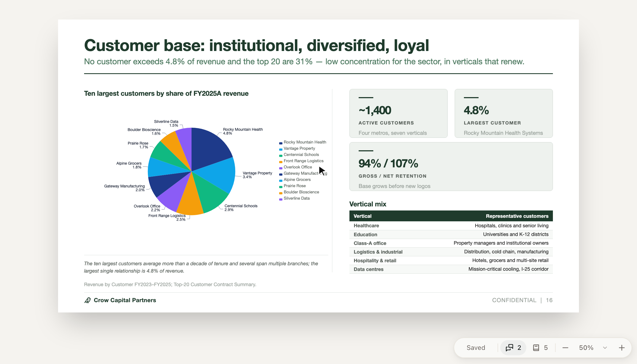Click the '~1,400' active customers figure
This screenshot has width=637, height=364.
click(375, 110)
